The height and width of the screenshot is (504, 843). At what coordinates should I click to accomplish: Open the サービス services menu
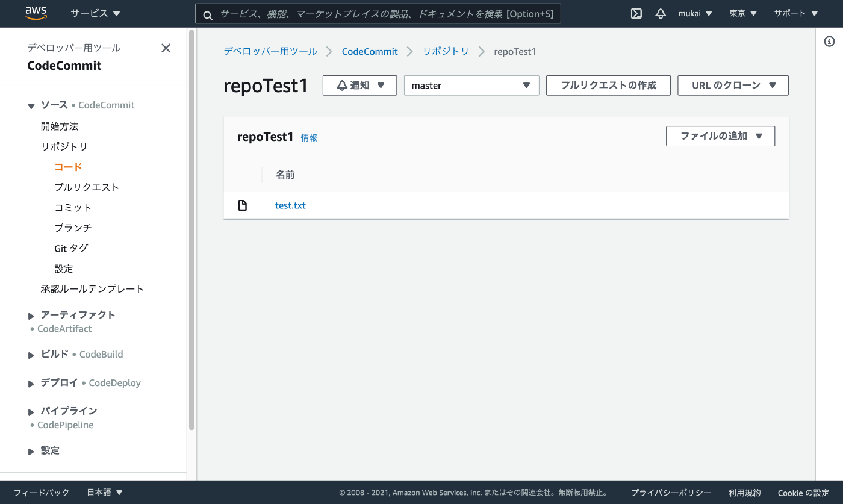[x=96, y=13]
